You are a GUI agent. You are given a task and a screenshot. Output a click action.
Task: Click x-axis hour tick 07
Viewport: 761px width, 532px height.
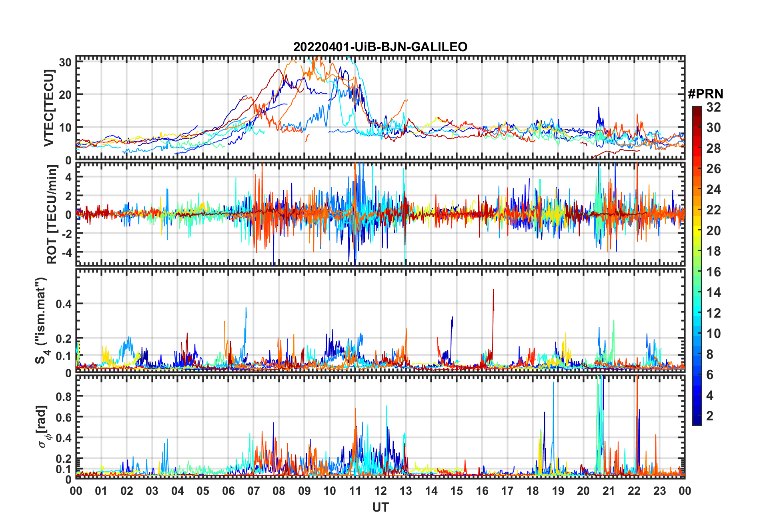click(254, 491)
